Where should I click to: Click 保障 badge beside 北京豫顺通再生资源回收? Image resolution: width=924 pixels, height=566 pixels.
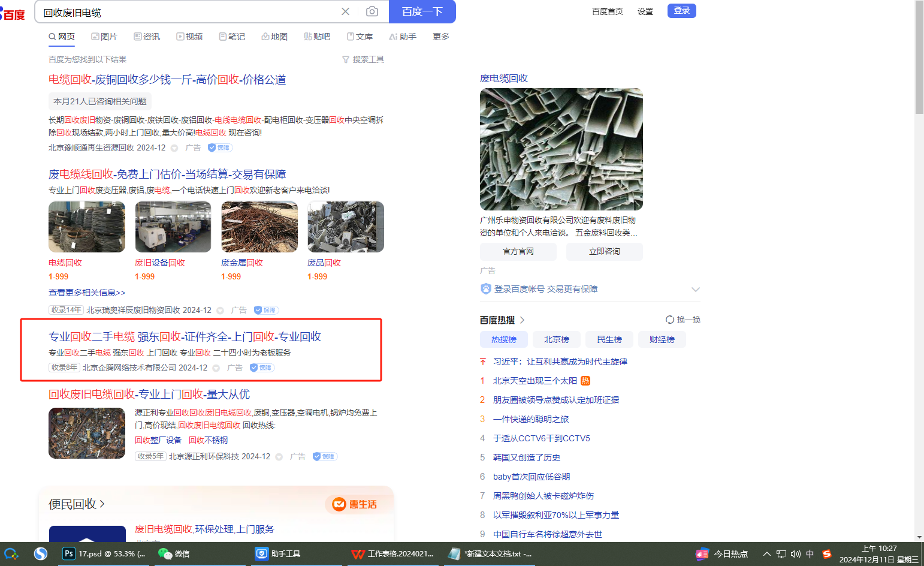[220, 147]
